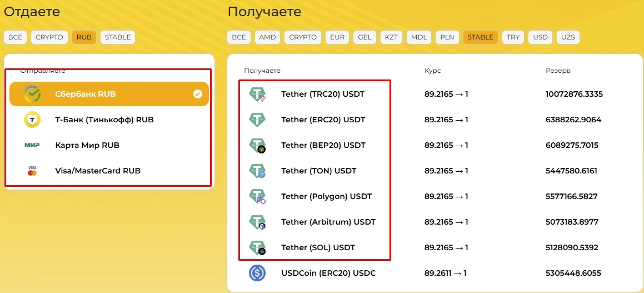
Task: Choose the UZS currency filter
Action: tap(568, 37)
